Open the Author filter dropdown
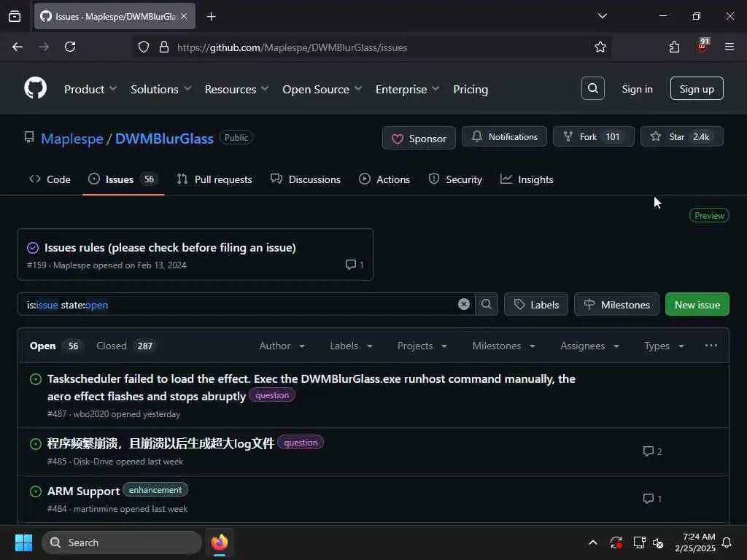Viewport: 747px width, 560px height. pos(282,346)
